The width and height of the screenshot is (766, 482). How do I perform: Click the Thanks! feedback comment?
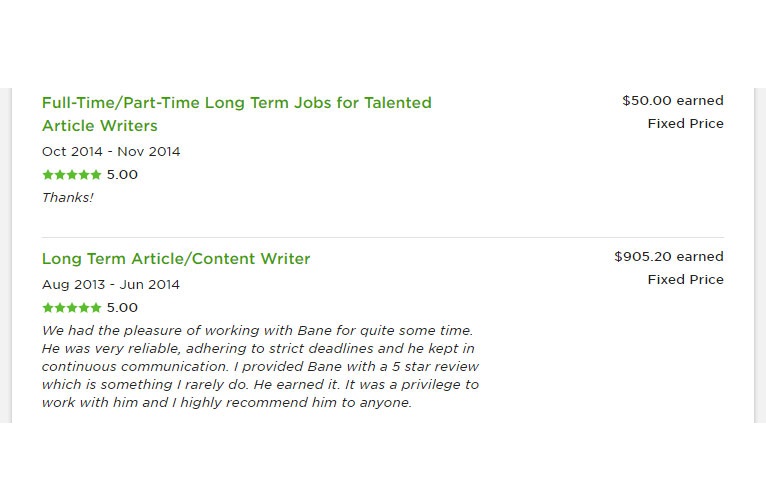tap(67, 198)
